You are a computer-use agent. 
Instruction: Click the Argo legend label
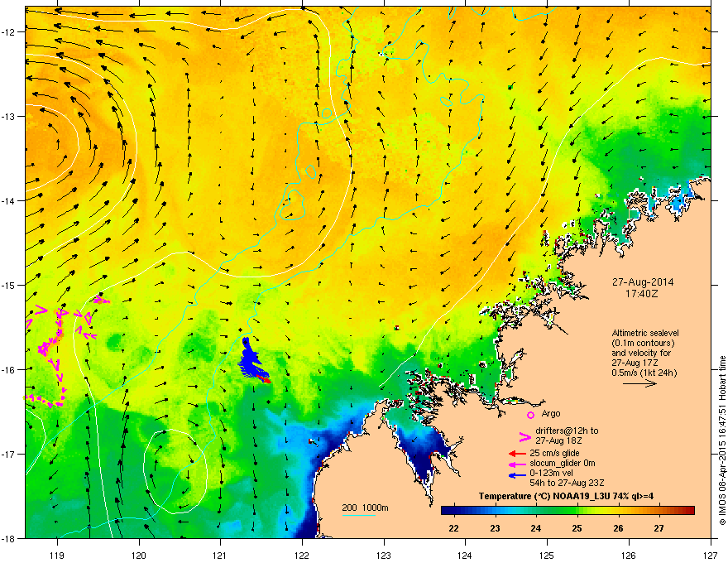551,413
